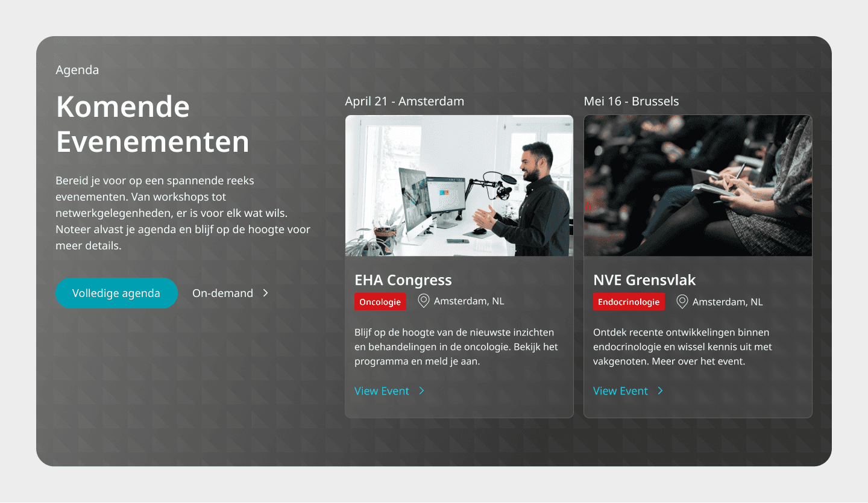Click the Agenda section label

click(x=77, y=70)
